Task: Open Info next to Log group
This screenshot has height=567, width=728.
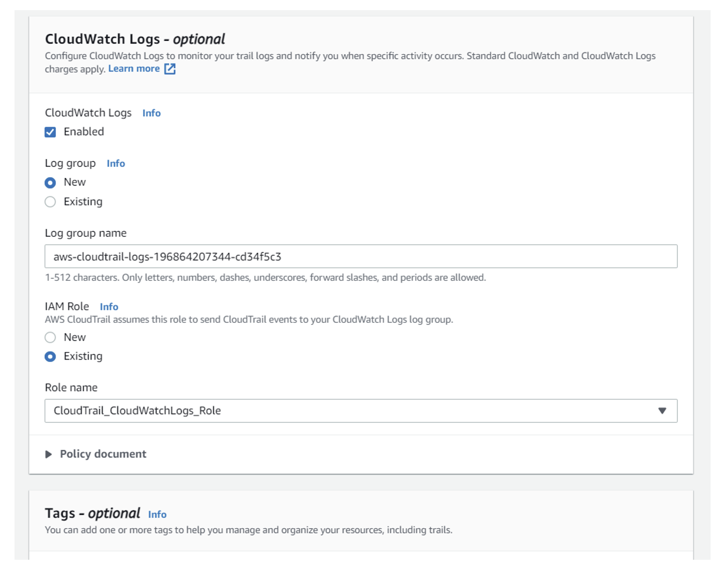Action: (116, 164)
